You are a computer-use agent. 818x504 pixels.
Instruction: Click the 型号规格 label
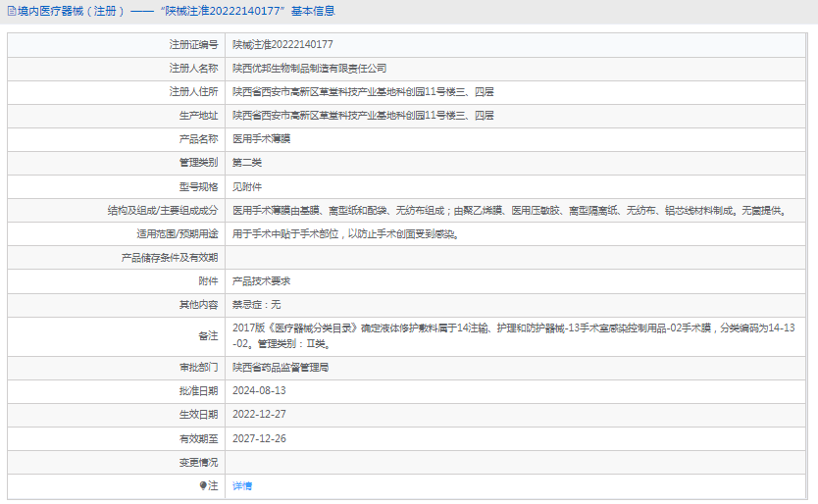199,186
